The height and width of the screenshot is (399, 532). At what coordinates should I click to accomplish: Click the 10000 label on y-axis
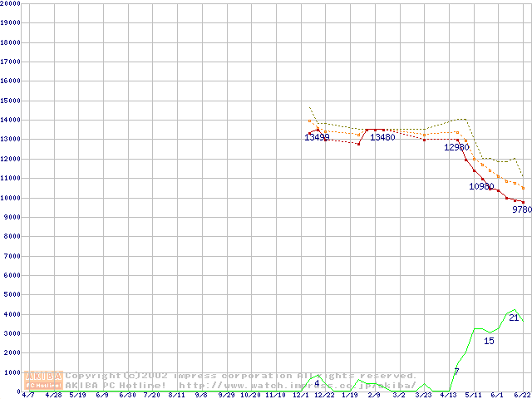11,198
